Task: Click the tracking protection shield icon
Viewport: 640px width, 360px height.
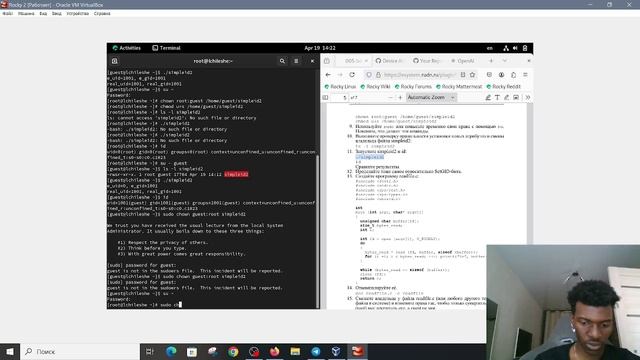Action: [369, 75]
